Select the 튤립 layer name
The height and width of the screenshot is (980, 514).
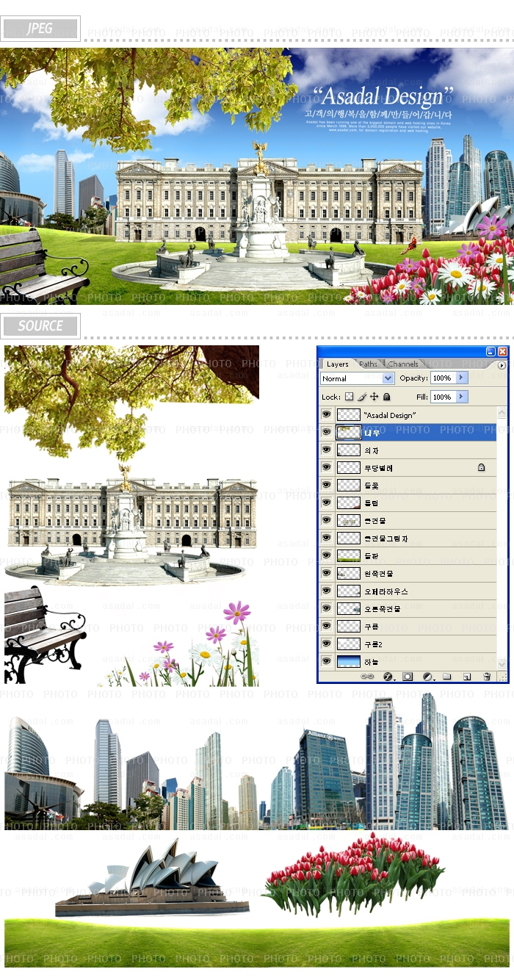click(x=372, y=503)
